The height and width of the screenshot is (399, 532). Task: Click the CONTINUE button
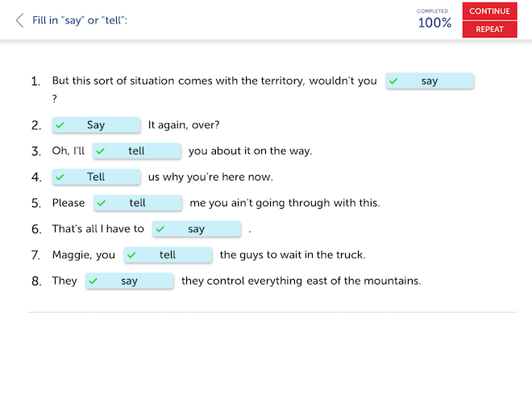(489, 11)
